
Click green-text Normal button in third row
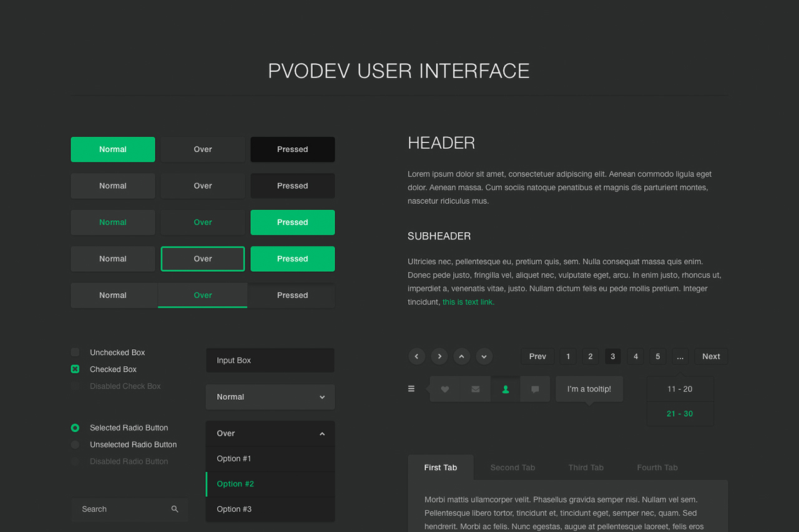point(113,222)
